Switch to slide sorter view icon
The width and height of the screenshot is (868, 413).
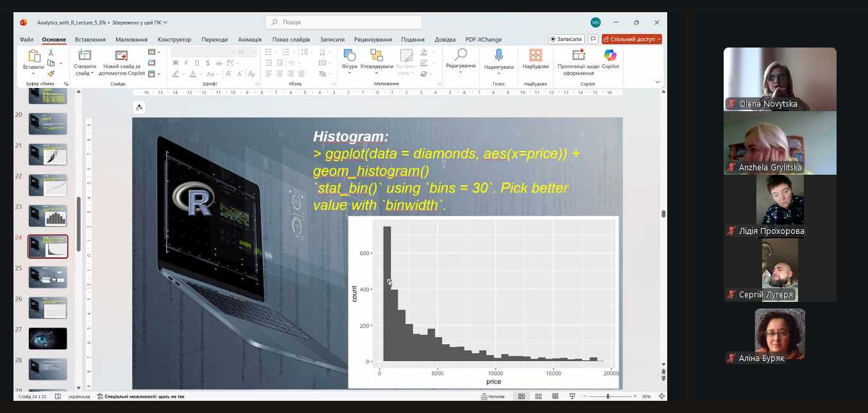coord(538,396)
